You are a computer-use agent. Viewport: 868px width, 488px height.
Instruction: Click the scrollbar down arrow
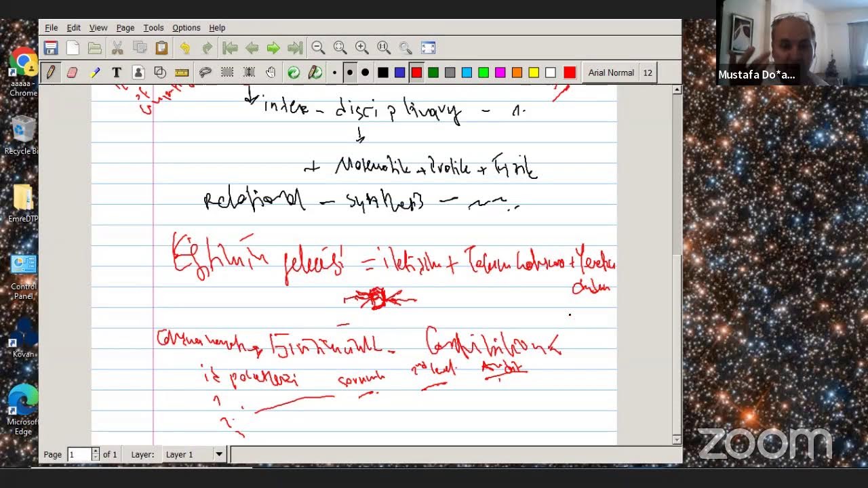676,440
